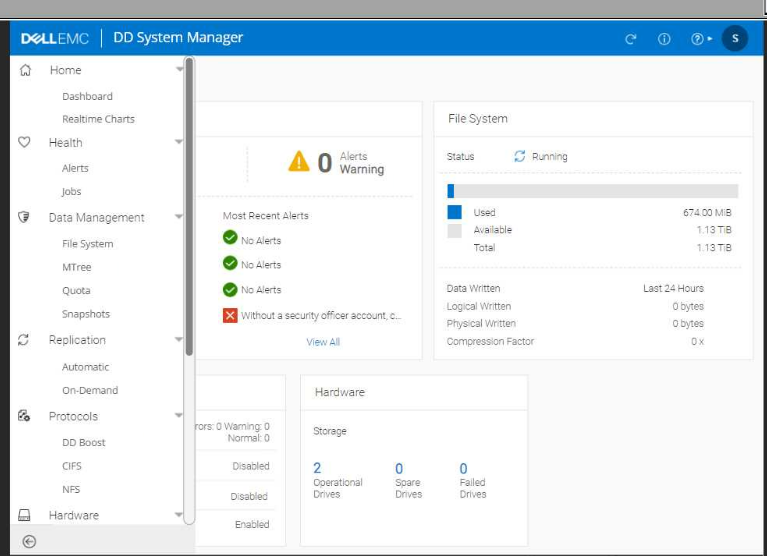Collapse the Replication section arrow
Viewport: 767px width, 556px height.
click(x=179, y=339)
